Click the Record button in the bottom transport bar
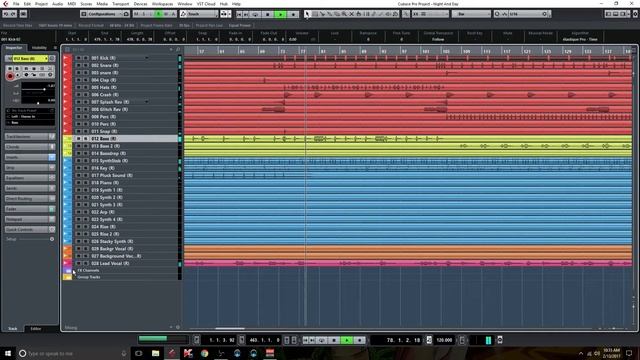 pyautogui.click(x=359, y=340)
